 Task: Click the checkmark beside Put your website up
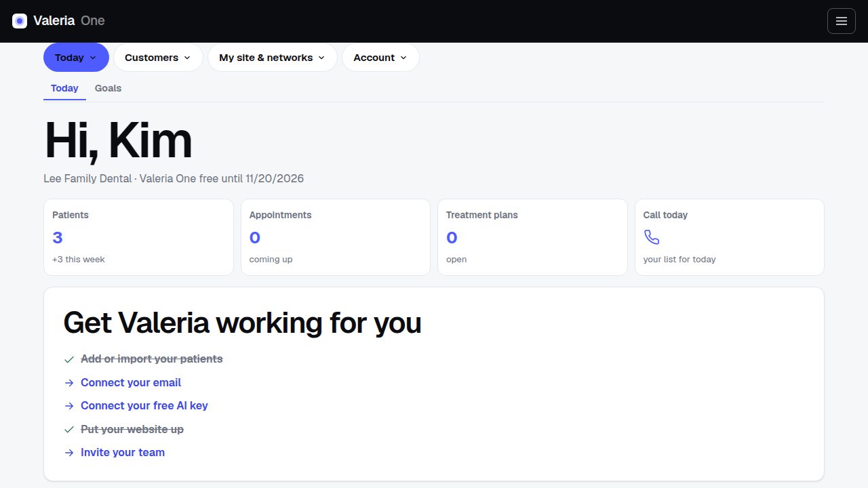[x=69, y=430]
